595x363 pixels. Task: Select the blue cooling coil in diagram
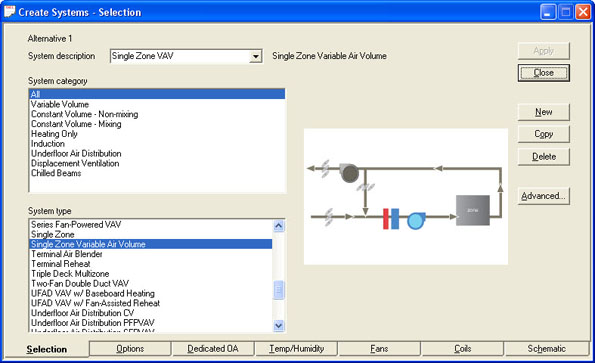click(395, 219)
